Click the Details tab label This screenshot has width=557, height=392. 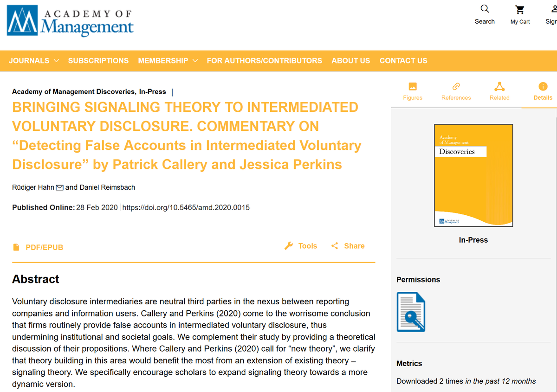pyautogui.click(x=543, y=98)
